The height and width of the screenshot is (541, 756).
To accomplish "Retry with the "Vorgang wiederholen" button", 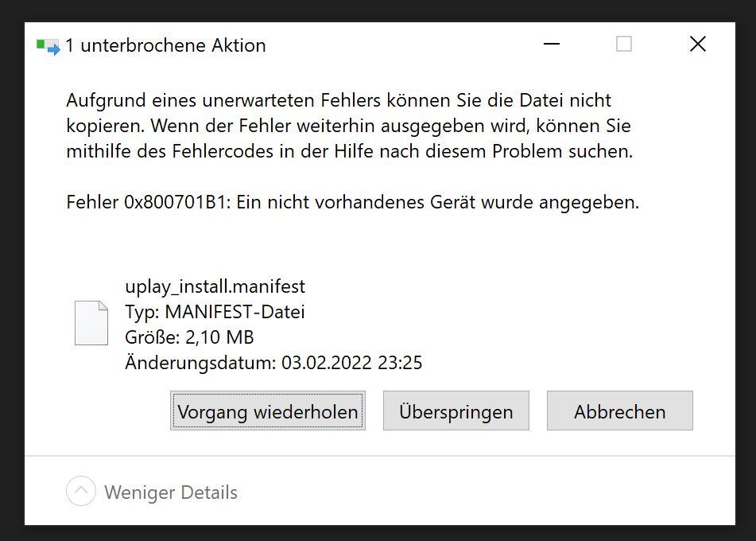I will click(268, 411).
